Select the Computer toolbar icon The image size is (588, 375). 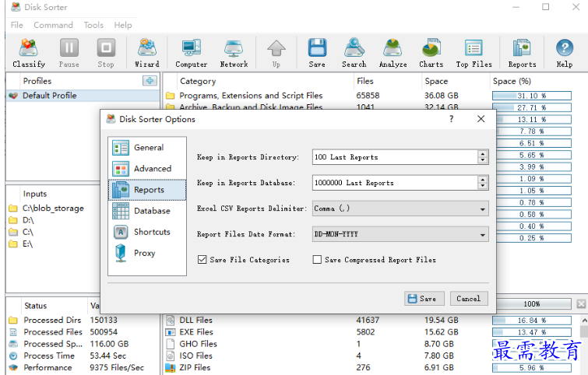[192, 53]
